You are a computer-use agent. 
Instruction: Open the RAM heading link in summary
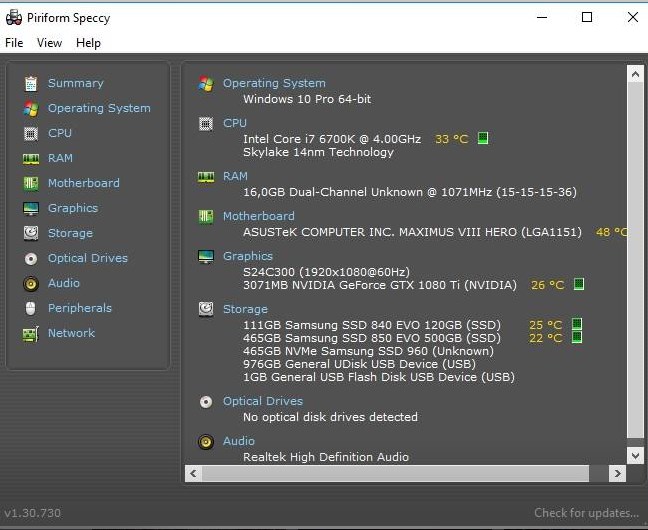click(235, 177)
